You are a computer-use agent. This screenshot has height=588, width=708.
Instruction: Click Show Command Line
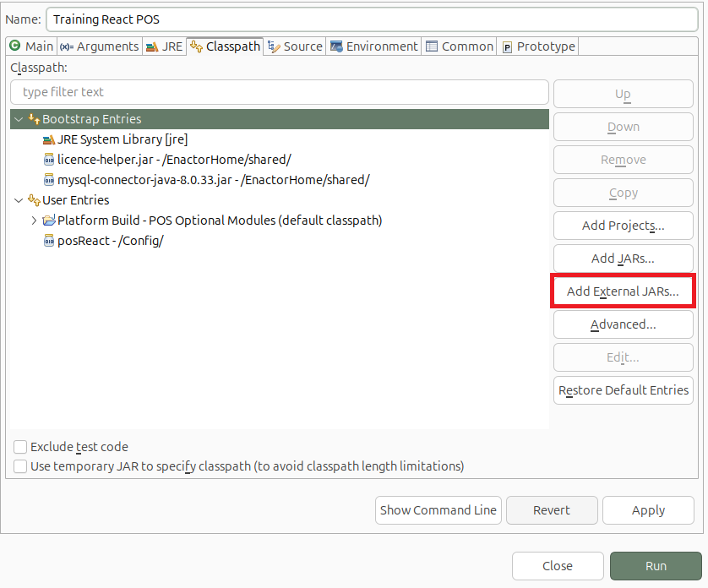(438, 509)
